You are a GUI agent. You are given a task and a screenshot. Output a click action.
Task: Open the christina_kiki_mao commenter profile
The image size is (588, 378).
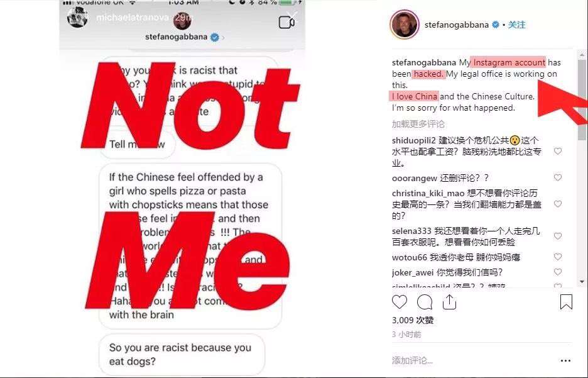tap(428, 193)
